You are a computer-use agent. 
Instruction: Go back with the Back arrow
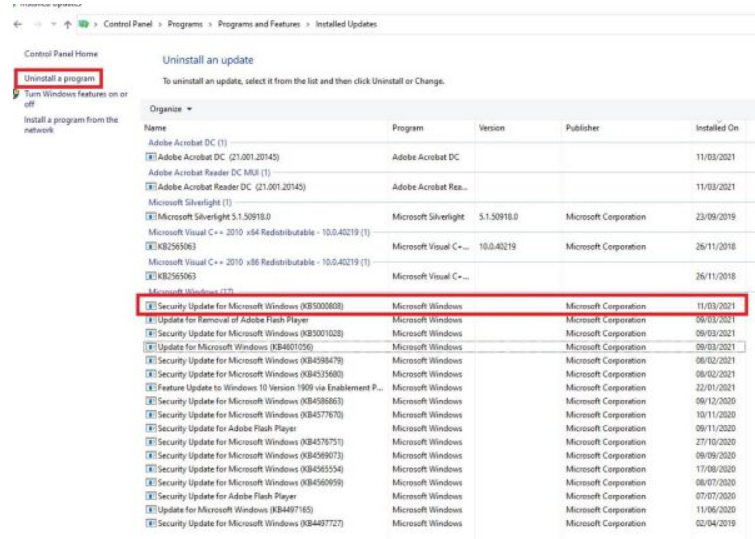[x=18, y=24]
